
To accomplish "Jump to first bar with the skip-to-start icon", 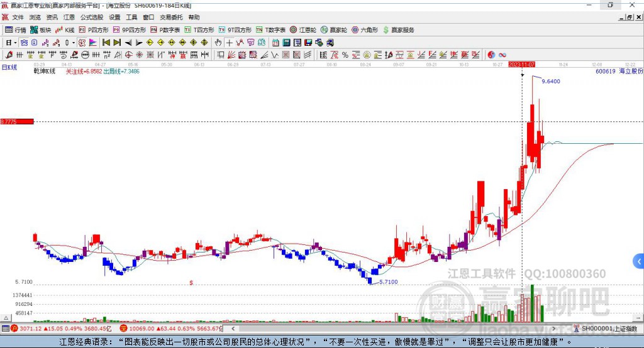I will click(106, 43).
